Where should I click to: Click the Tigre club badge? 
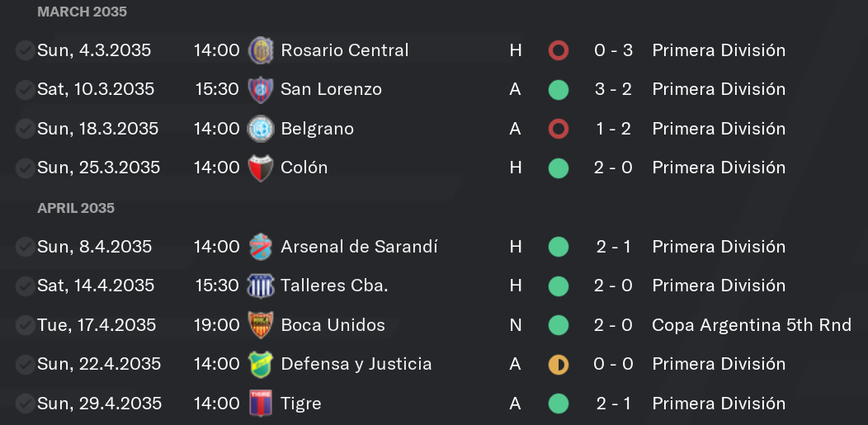click(x=260, y=404)
